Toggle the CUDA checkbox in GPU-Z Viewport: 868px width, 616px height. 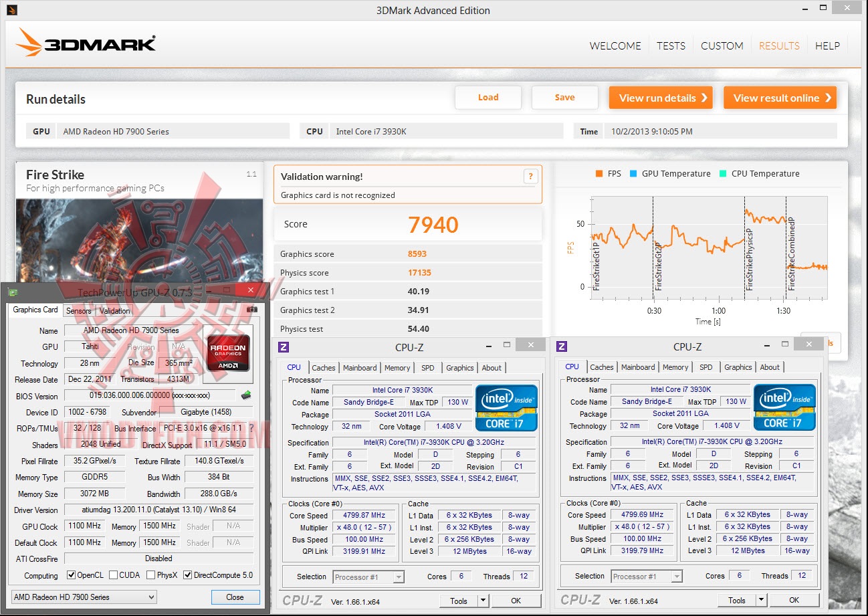pos(113,575)
